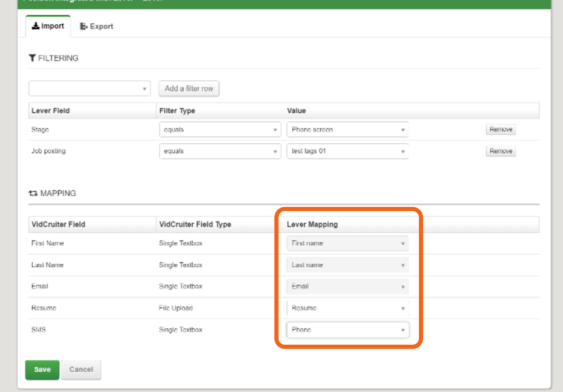Open the Email mapping dropdown

point(348,286)
